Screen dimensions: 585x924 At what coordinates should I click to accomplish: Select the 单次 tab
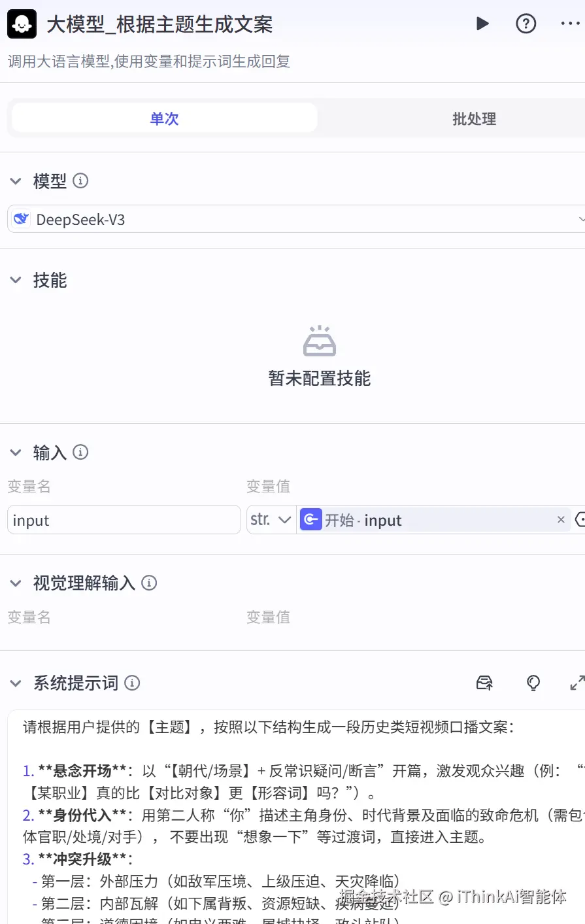[x=163, y=120]
